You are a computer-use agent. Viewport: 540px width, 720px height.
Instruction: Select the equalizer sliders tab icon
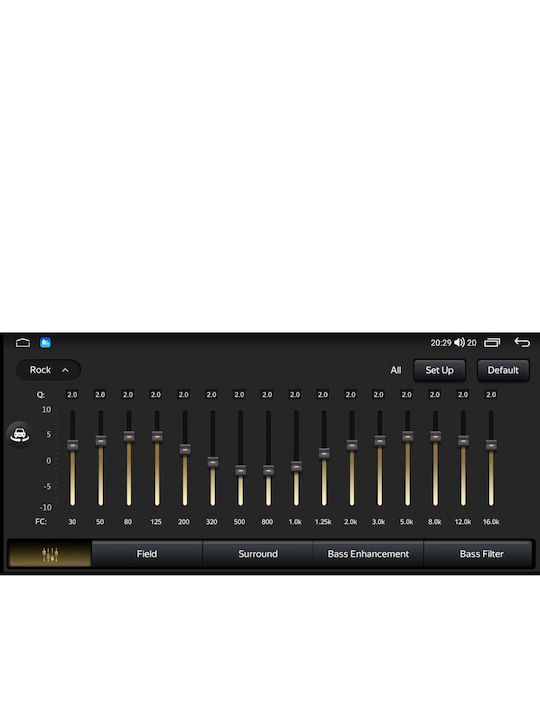click(50, 554)
